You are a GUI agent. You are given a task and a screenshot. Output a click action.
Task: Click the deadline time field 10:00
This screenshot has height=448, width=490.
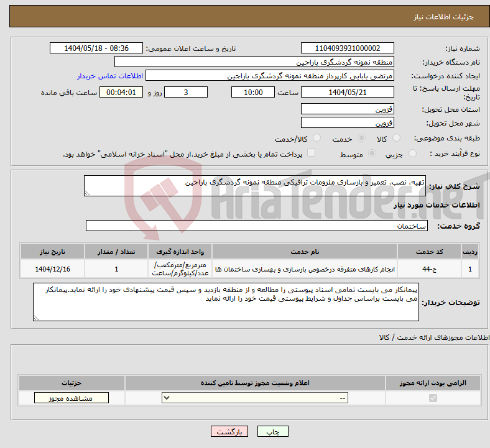pos(253,92)
